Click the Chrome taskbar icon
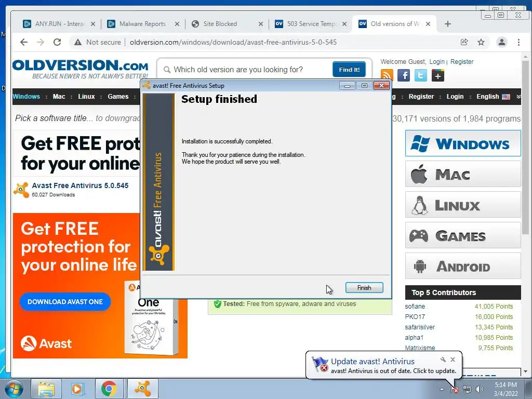This screenshot has width=532, height=399. tap(109, 389)
